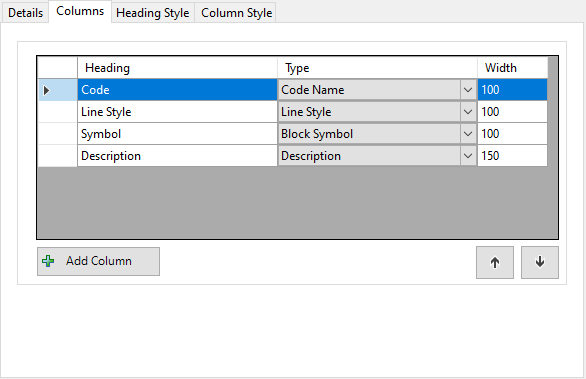Click the Add Column button

click(98, 261)
